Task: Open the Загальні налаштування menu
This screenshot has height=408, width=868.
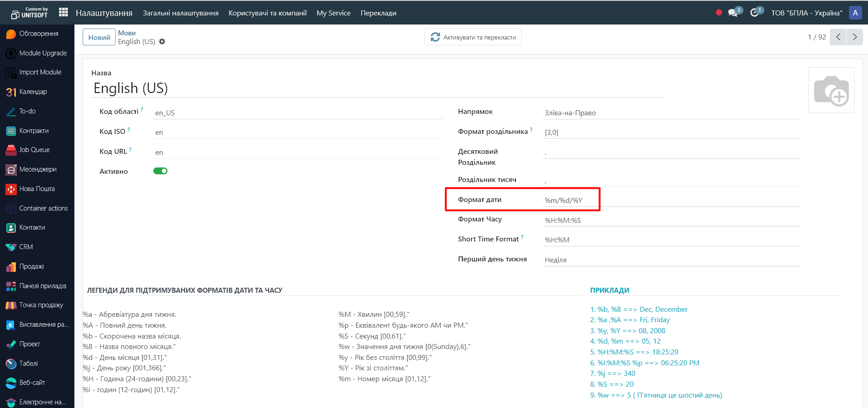Action: pos(181,13)
